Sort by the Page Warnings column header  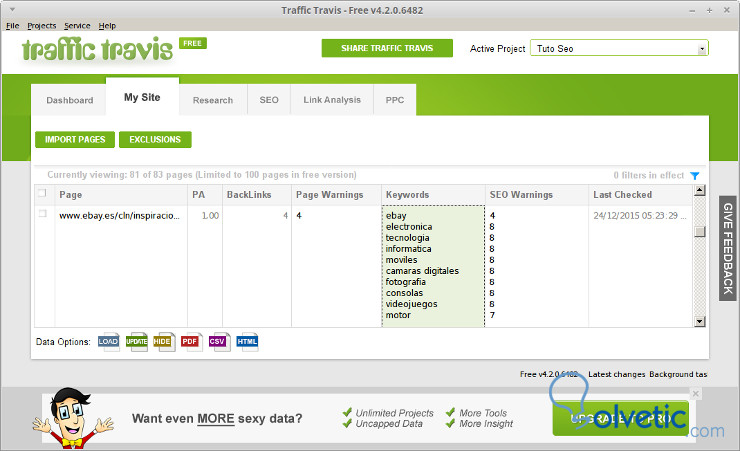(336, 195)
